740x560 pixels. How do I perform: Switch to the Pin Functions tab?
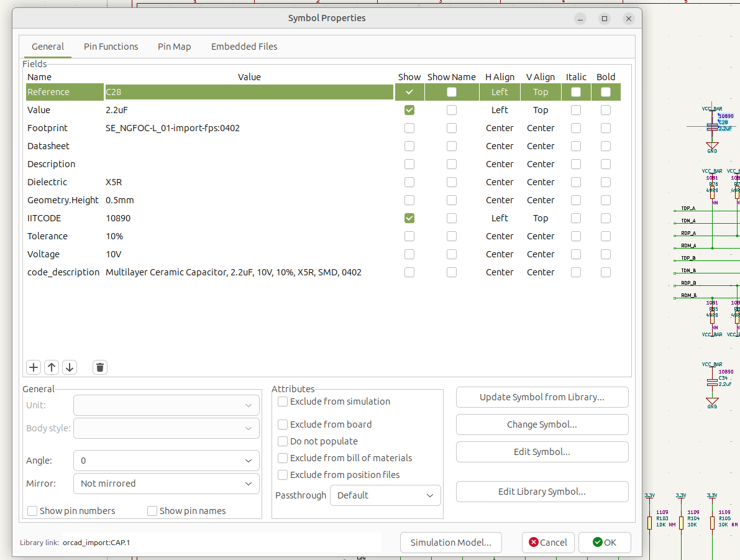point(111,47)
